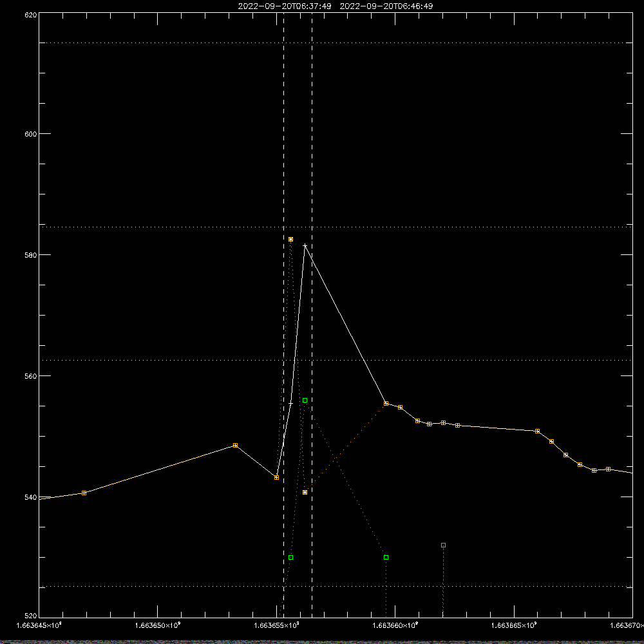Pick the orange marker near 540 between the dashed lines
This screenshot has height=644, width=644.
point(305,493)
